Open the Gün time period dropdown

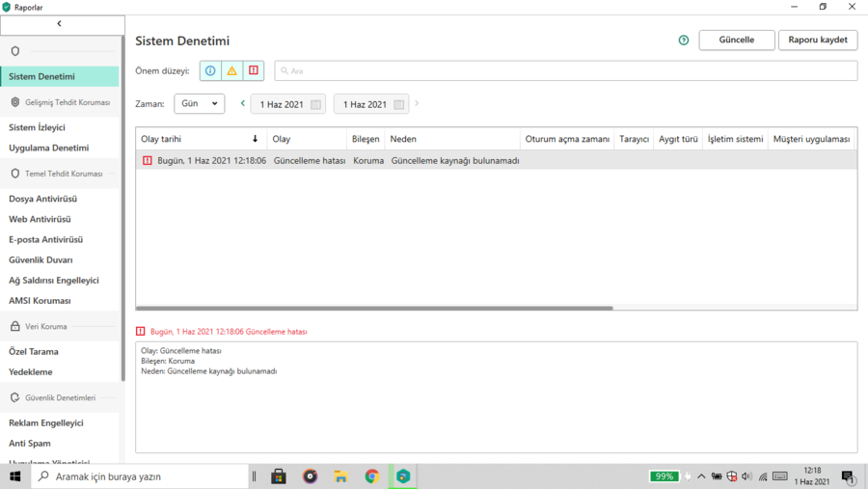(200, 103)
